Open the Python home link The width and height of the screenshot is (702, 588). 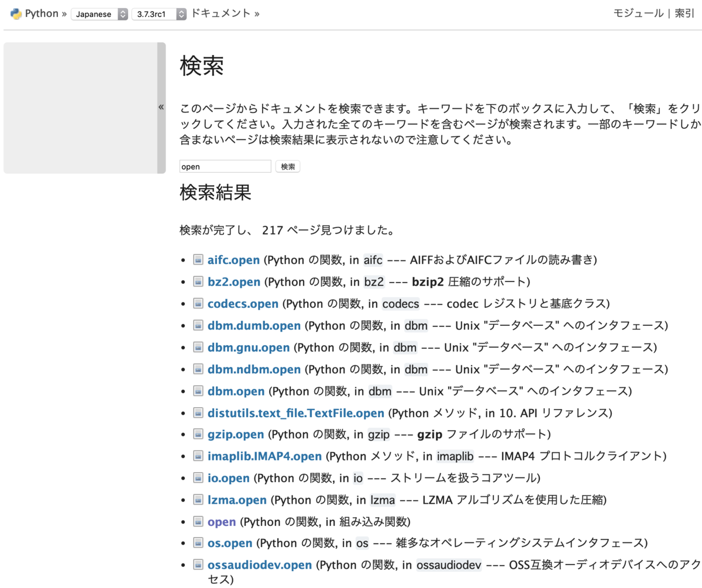[42, 13]
